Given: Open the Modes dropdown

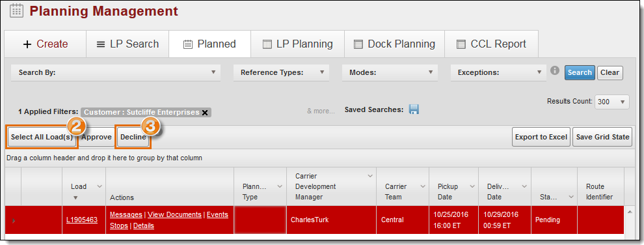Looking at the screenshot, I should click(x=390, y=72).
